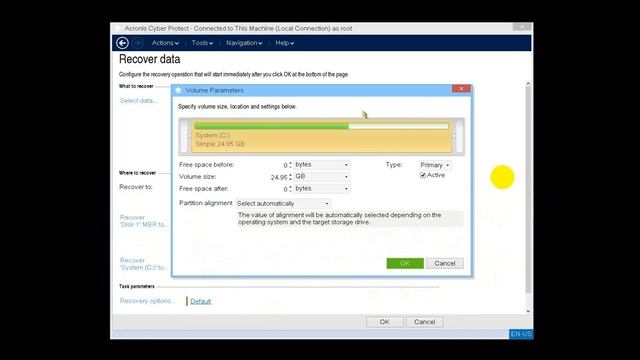Open the Help menu
Screen dimensions: 640x360
284,43
